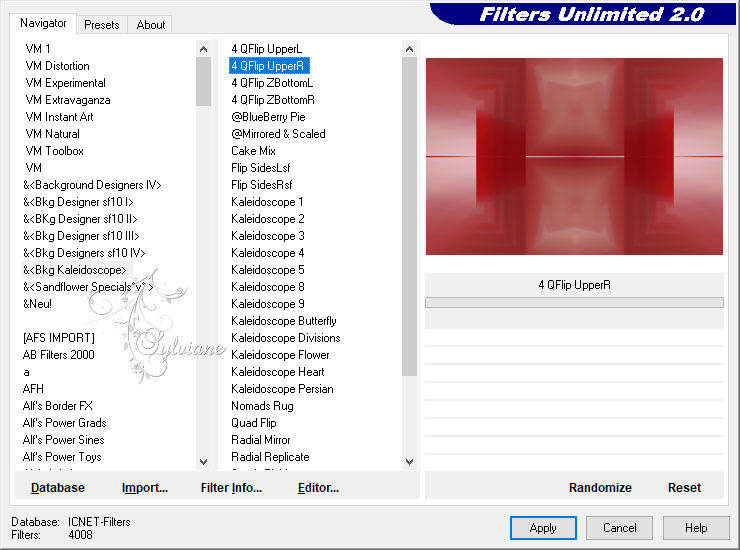
Task: Choose the Flip SidesLsf filter
Action: (x=261, y=168)
